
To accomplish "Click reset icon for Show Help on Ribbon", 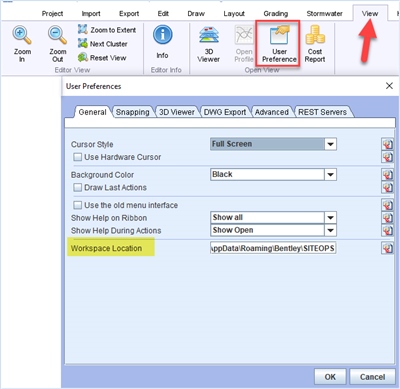I will pos(387,218).
